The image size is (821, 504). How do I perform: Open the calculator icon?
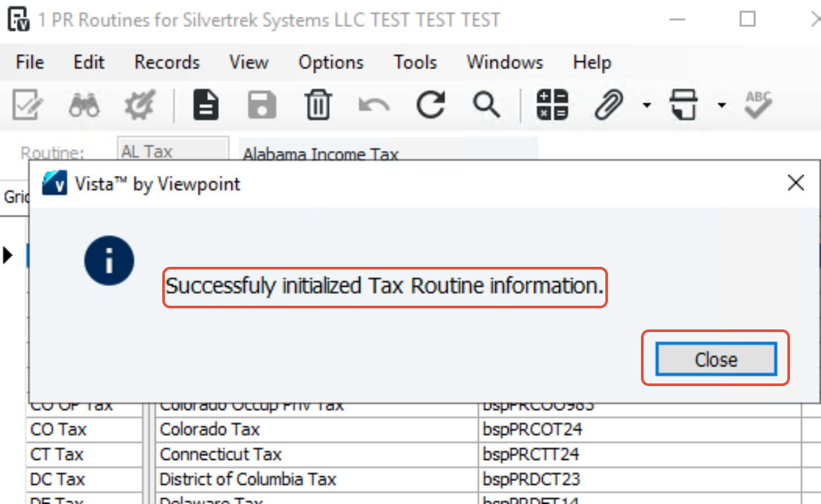click(553, 105)
